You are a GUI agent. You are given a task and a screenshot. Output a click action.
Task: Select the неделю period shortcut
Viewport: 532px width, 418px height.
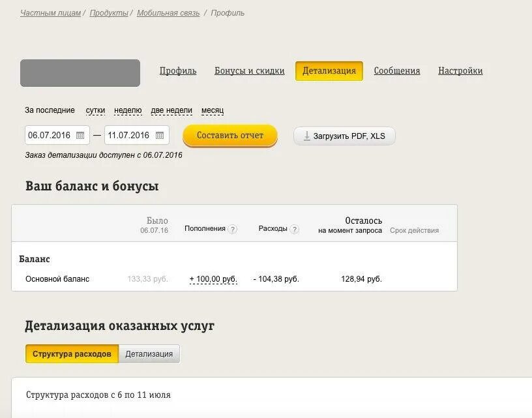(128, 110)
